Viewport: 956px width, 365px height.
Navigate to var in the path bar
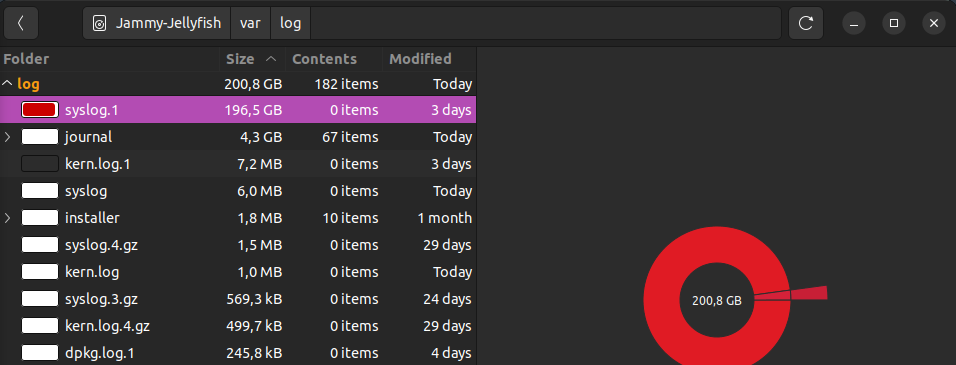coord(251,23)
